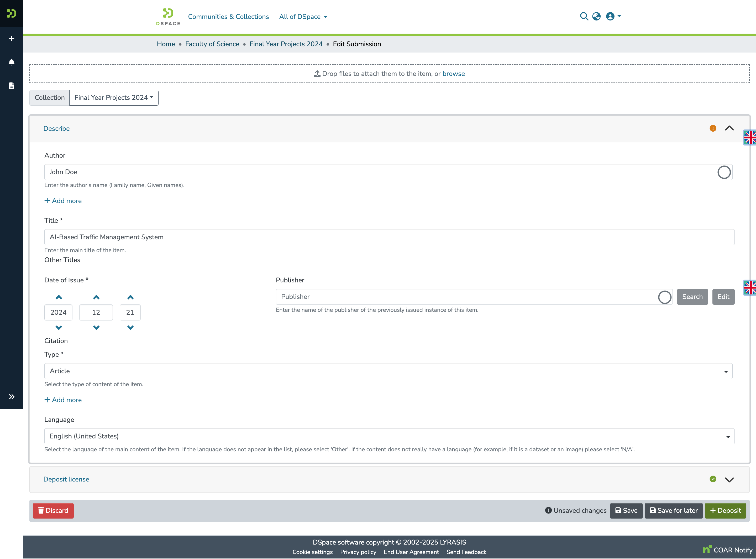Open the Final Year Projects 2024 collection dropdown
This screenshot has width=756, height=559.
[x=114, y=97]
